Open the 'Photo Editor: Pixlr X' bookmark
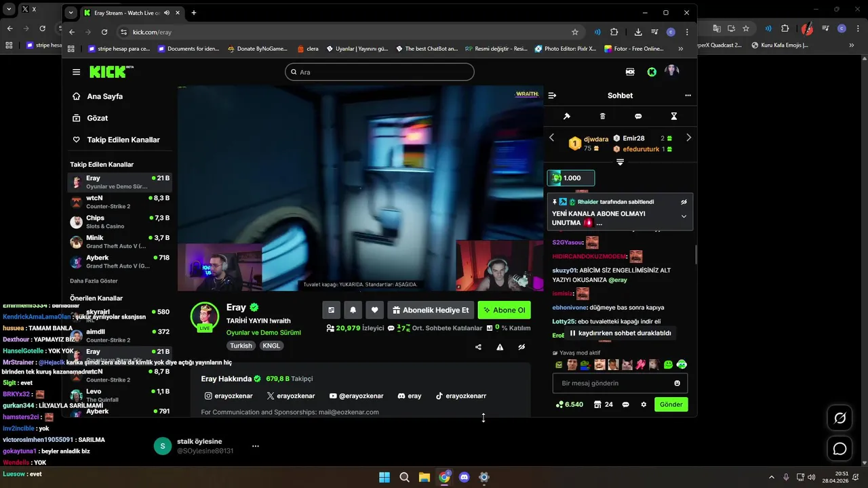Screen dimensions: 868x488 pos(566,49)
